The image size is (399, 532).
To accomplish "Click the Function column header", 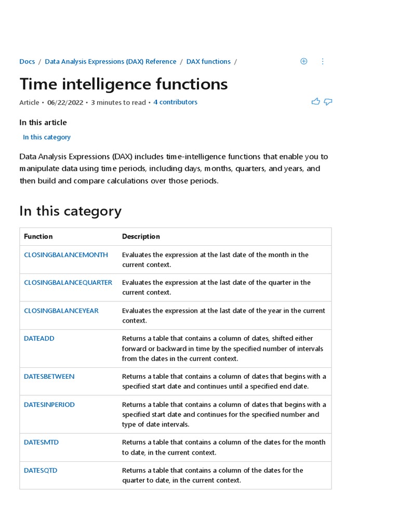I will click(38, 236).
